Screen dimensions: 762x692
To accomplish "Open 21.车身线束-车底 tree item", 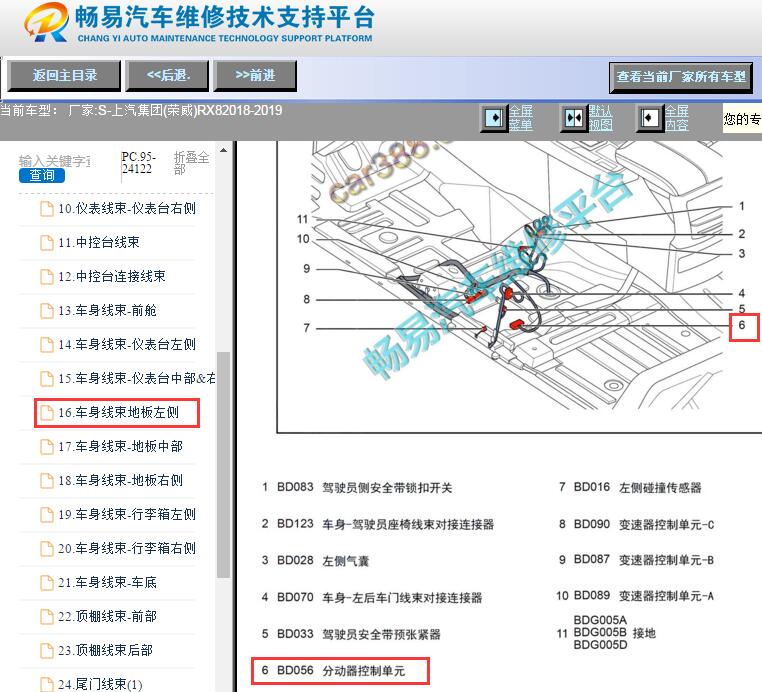I will click(107, 583).
